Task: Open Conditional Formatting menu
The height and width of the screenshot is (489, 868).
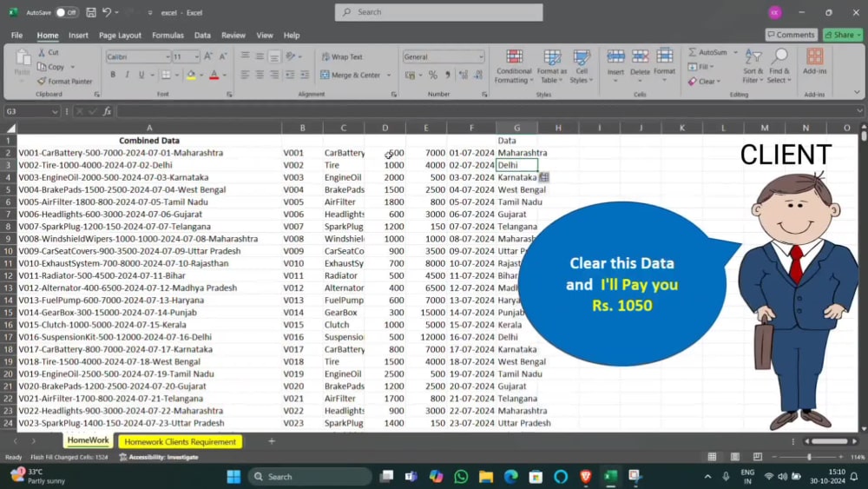Action: pos(514,67)
